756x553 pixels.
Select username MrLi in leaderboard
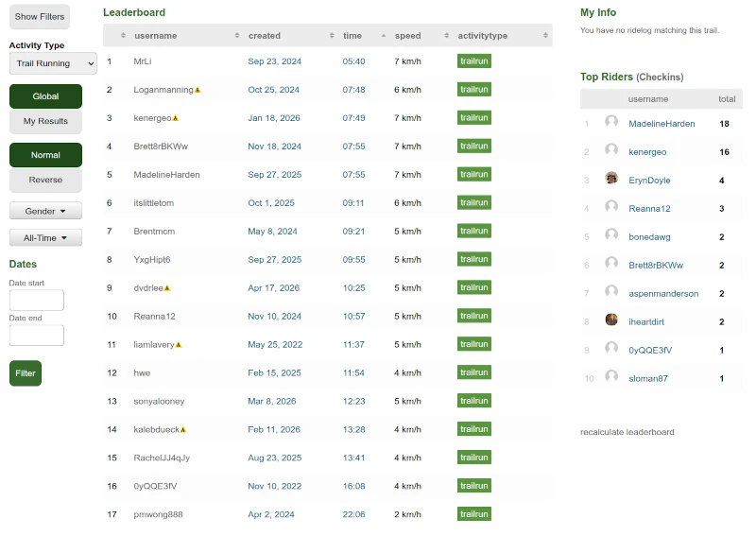(x=143, y=61)
